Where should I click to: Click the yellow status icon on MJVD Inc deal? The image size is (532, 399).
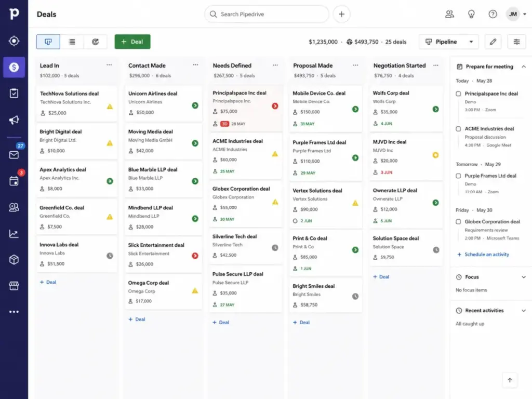pos(436,155)
